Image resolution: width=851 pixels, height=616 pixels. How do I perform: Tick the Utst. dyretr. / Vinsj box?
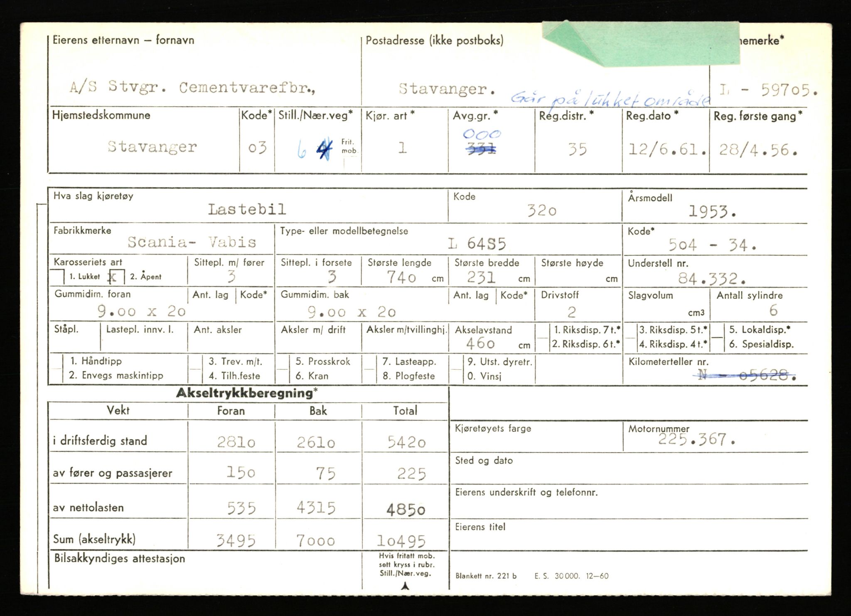tap(456, 369)
